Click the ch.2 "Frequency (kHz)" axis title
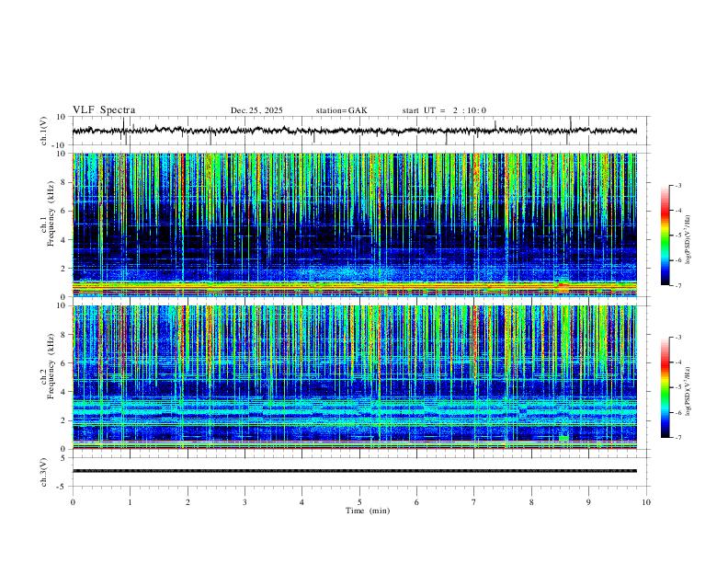Viewport: 728px width, 563px height. point(51,366)
